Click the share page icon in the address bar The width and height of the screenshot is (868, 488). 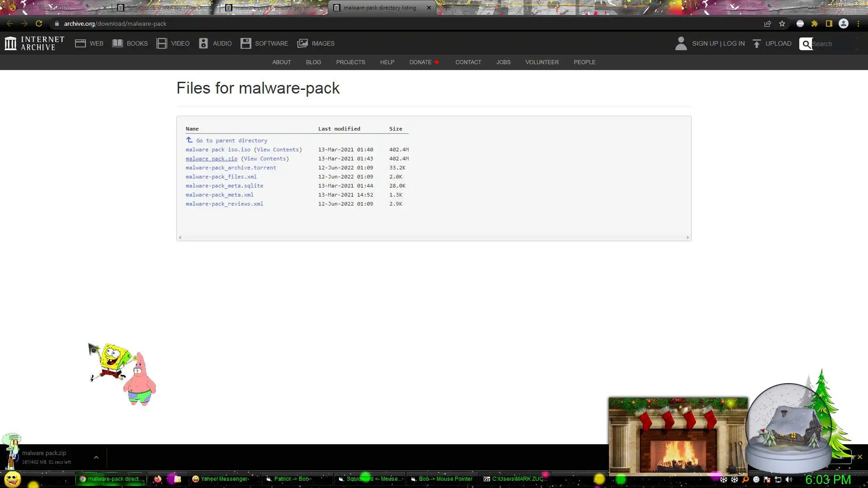767,23
